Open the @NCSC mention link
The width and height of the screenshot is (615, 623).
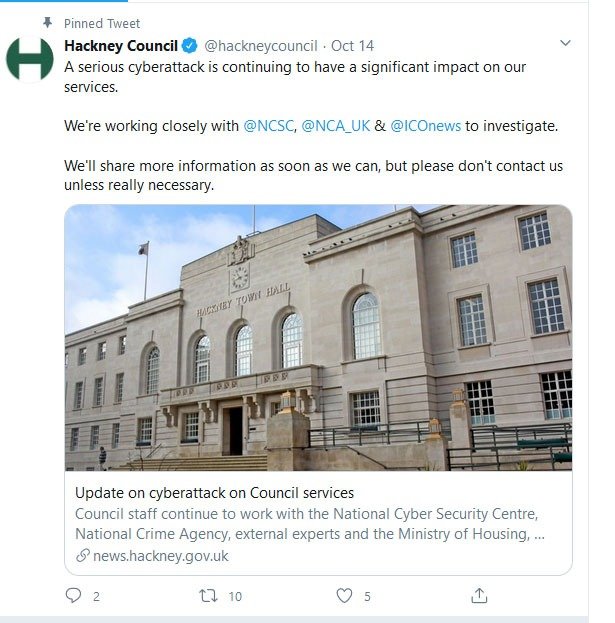pos(268,126)
